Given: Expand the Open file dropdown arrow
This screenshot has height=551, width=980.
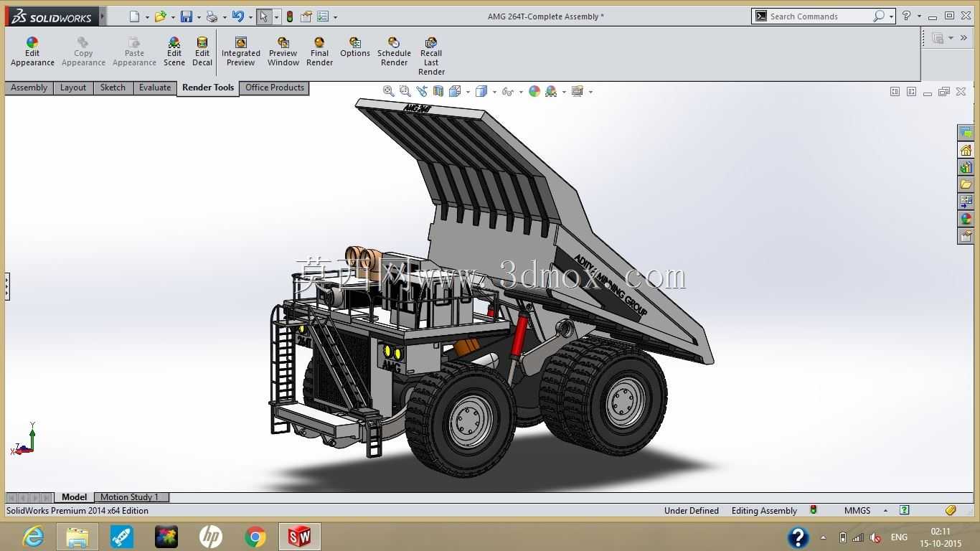Looking at the screenshot, I should pyautogui.click(x=173, y=17).
